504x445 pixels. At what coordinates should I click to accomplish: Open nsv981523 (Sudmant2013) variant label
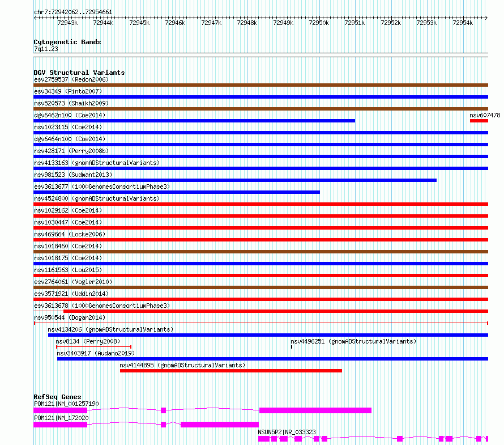[x=73, y=175]
